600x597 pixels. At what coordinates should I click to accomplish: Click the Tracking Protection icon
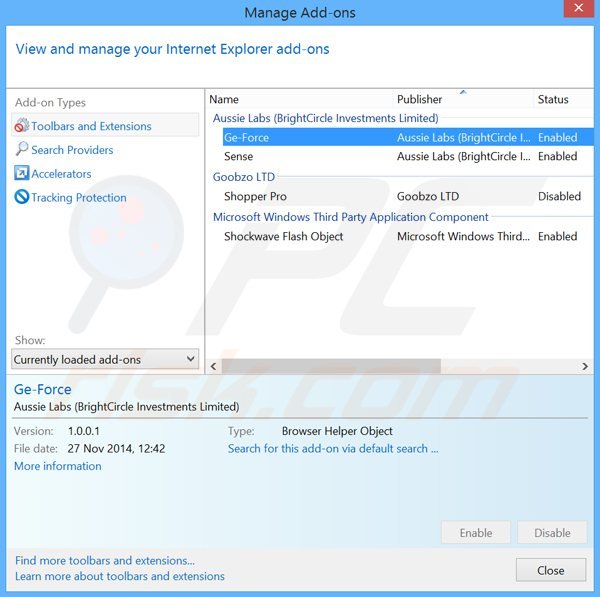[21, 198]
